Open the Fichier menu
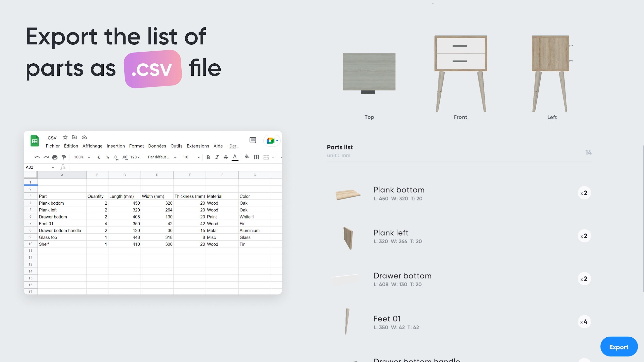Image resolution: width=644 pixels, height=362 pixels. [x=53, y=146]
